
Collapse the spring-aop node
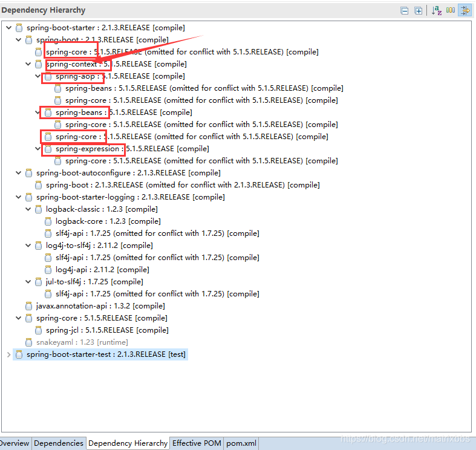(x=38, y=76)
